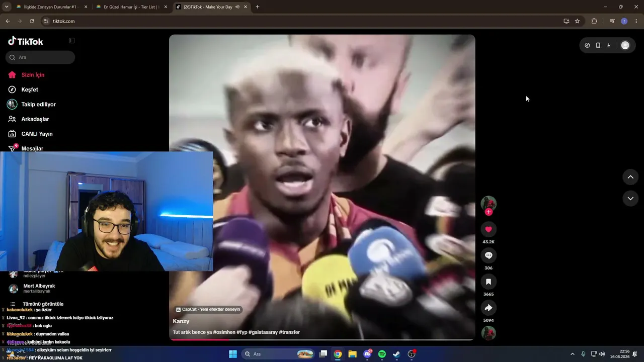Mute the TikTok tab via its speaker icon
Image resolution: width=644 pixels, height=362 pixels.
click(x=237, y=7)
